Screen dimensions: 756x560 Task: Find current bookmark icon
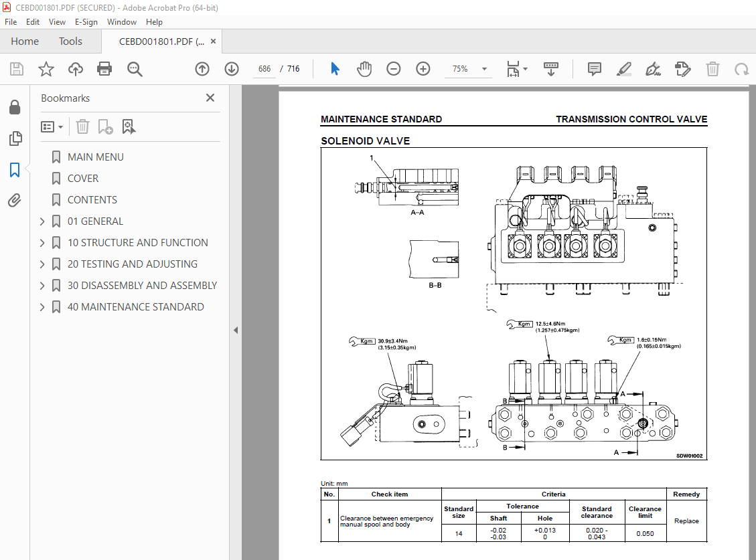click(x=129, y=126)
